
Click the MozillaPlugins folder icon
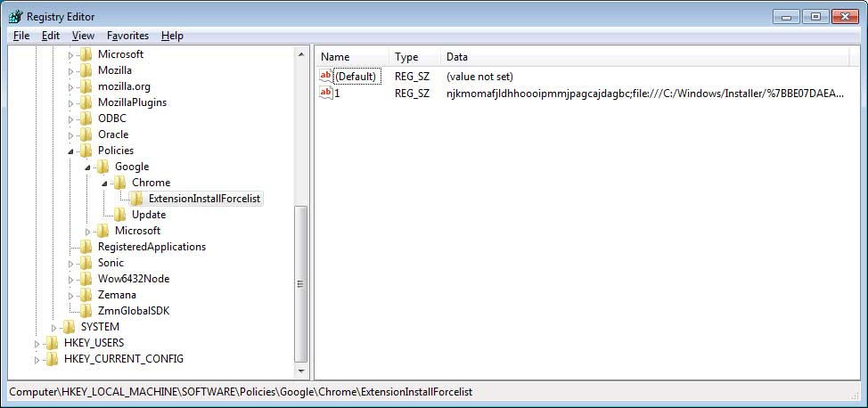[x=86, y=102]
